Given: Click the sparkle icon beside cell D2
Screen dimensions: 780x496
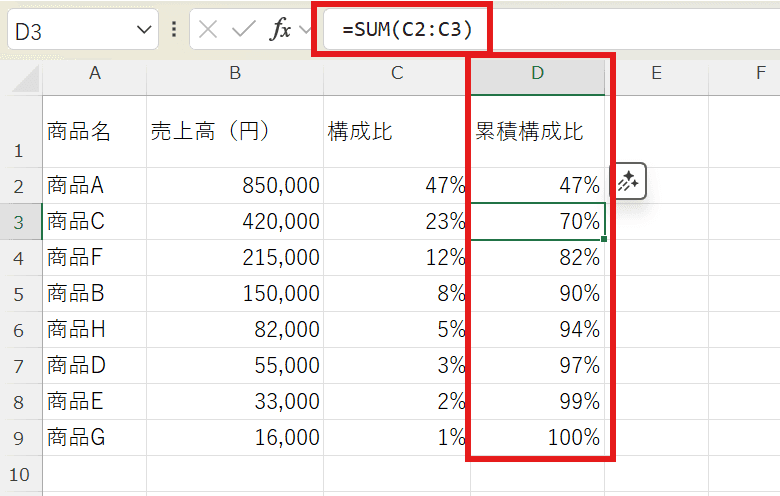Looking at the screenshot, I should [x=628, y=182].
